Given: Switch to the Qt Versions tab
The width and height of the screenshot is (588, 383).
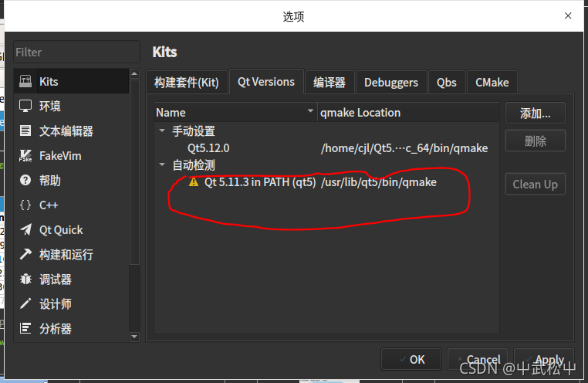Looking at the screenshot, I should [x=266, y=81].
